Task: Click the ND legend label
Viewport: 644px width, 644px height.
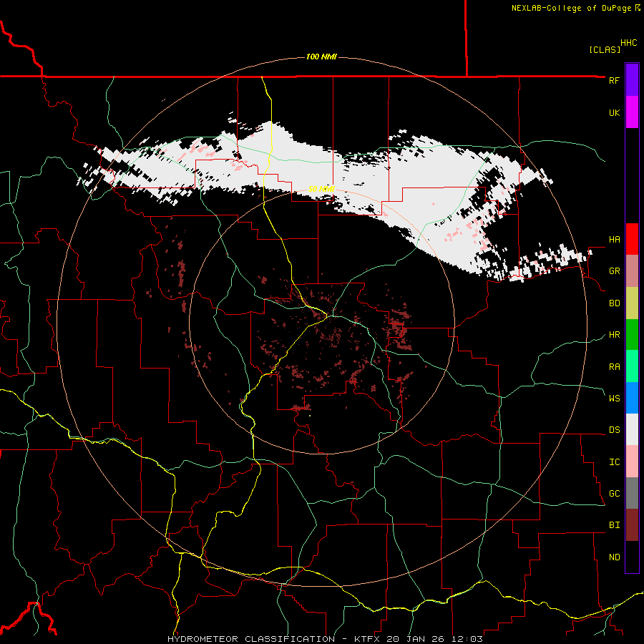Action: tap(614, 557)
